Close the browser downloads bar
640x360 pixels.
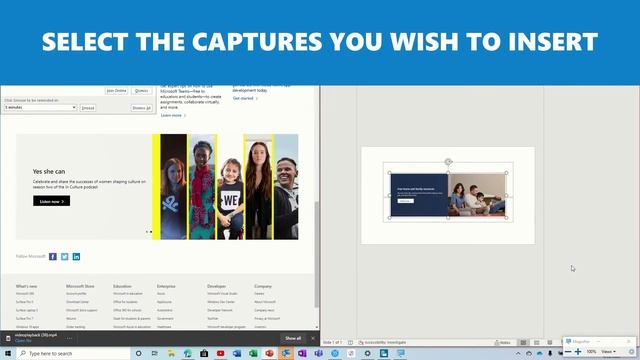coord(313,338)
